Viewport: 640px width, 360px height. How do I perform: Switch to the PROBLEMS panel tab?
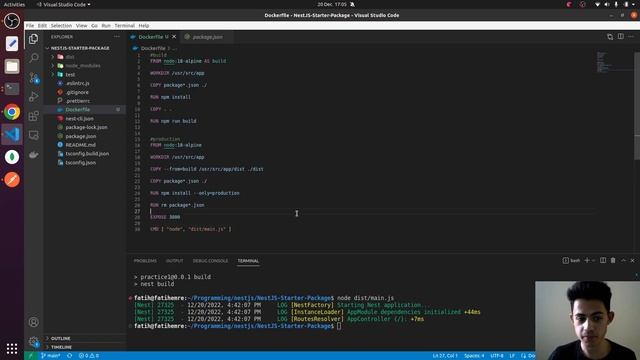145,261
